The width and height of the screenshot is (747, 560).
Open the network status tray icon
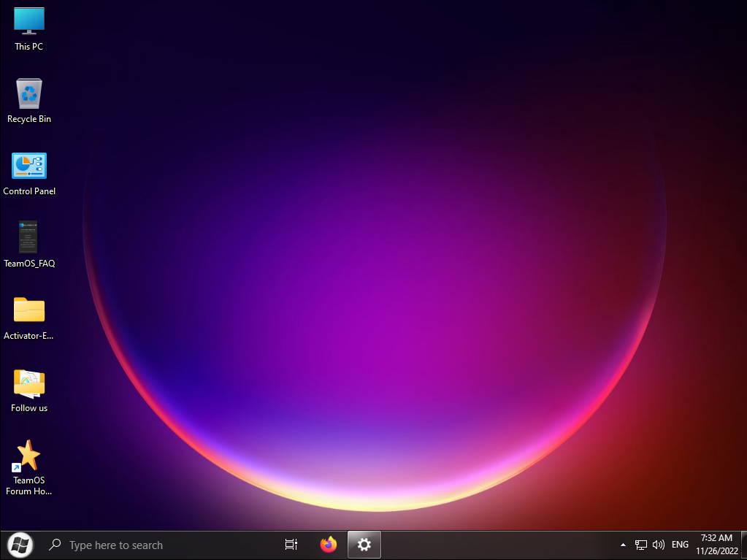641,545
